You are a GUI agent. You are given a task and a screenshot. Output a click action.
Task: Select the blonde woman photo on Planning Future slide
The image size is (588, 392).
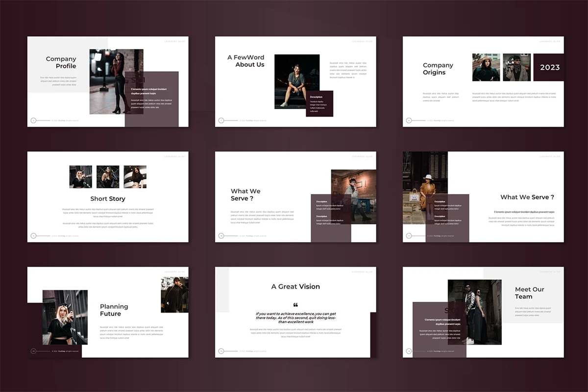point(65,317)
